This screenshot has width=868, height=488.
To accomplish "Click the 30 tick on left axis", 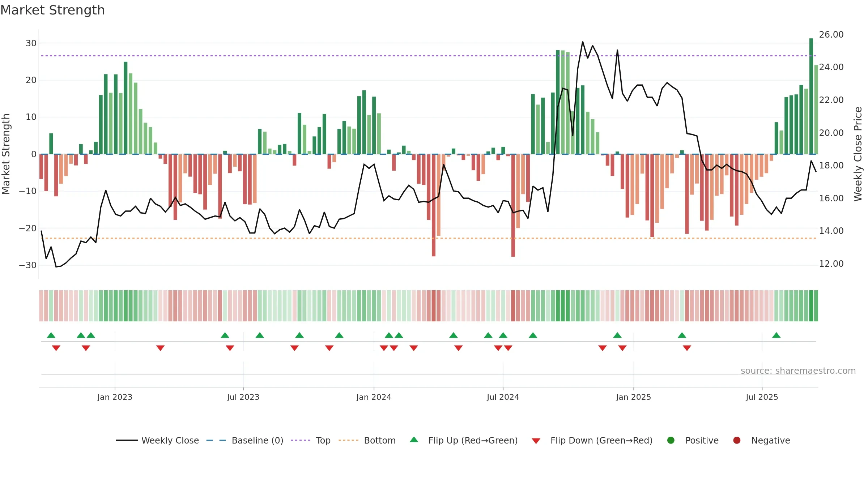I will (31, 43).
